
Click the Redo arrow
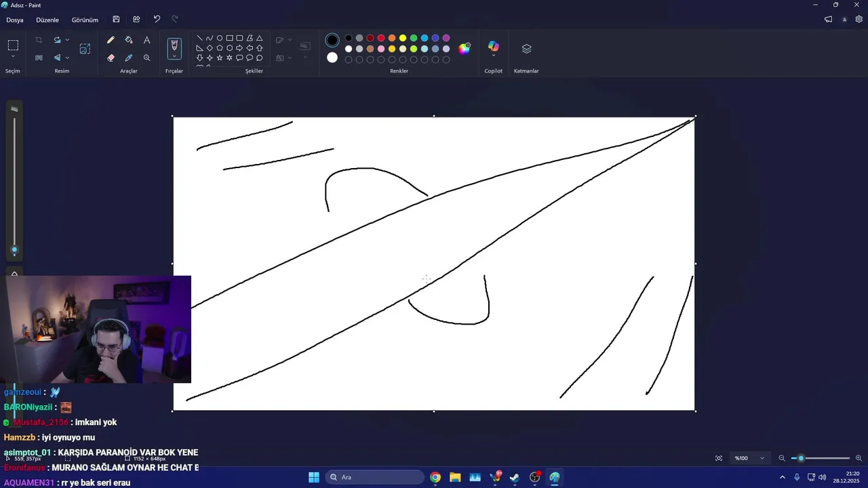[x=175, y=20]
